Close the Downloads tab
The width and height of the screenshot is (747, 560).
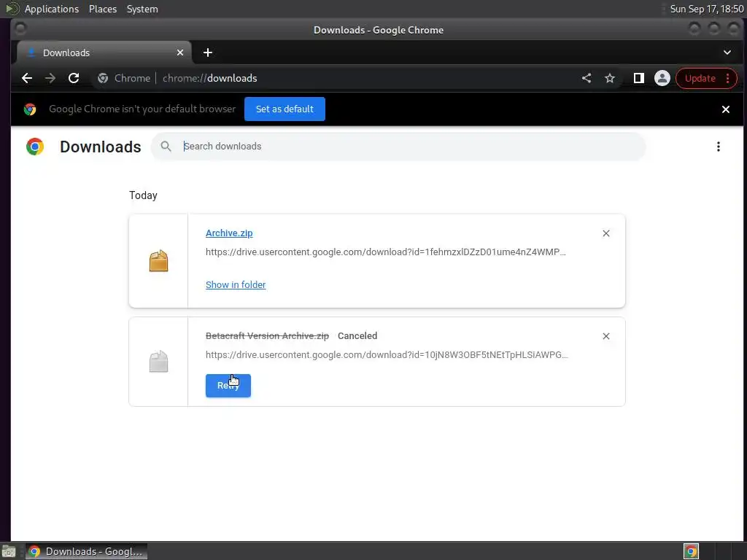180,52
